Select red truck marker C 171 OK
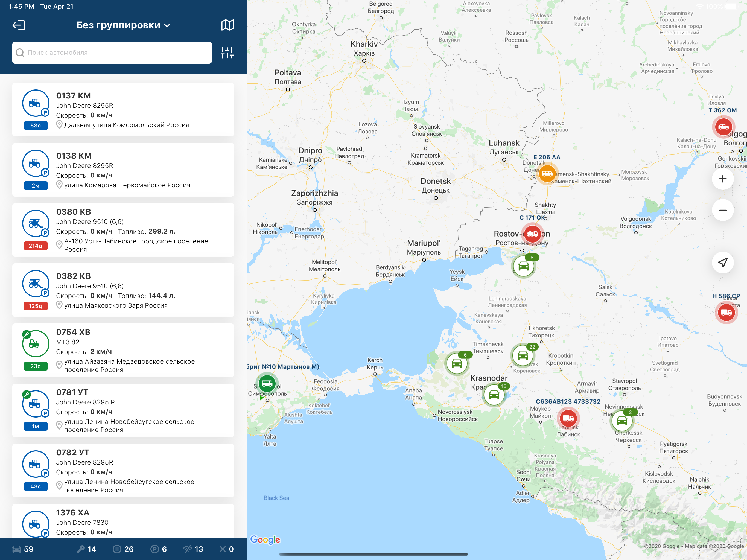This screenshot has width=747, height=560. tap(533, 234)
